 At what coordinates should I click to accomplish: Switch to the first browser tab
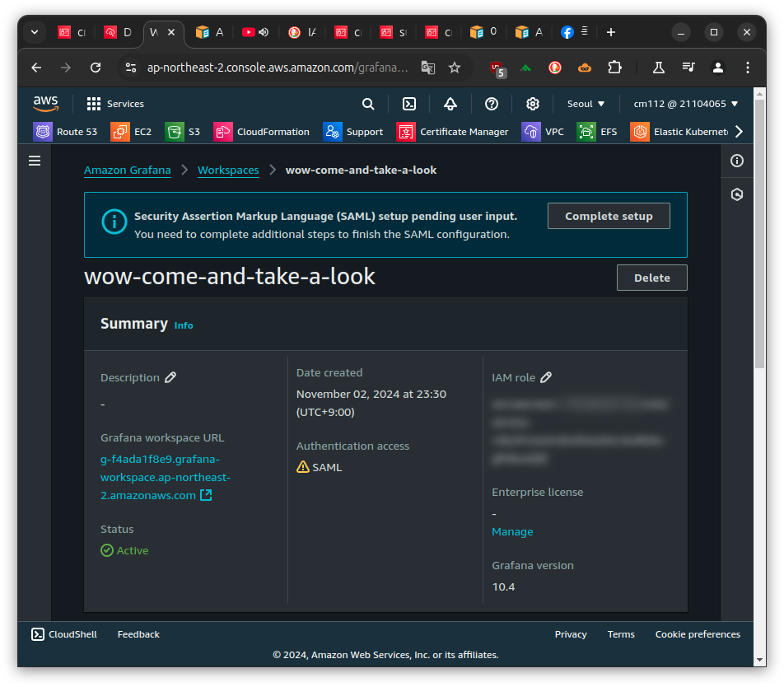[x=72, y=32]
